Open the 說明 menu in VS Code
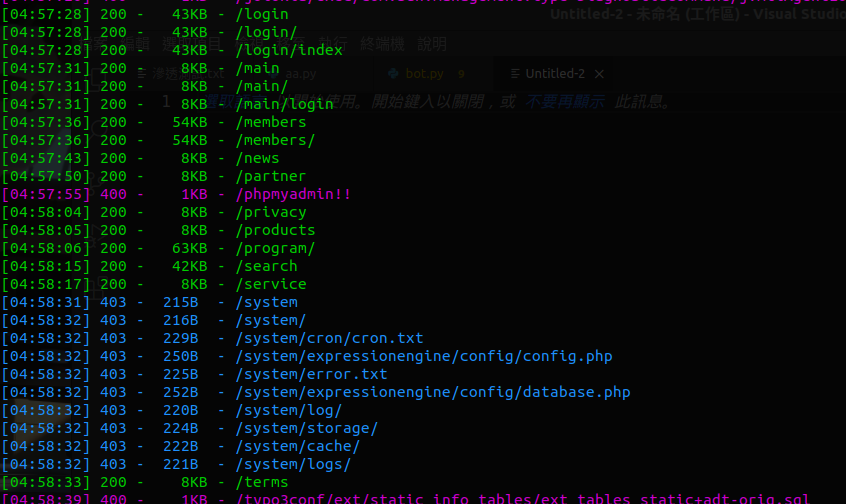846x504 pixels. coord(432,44)
